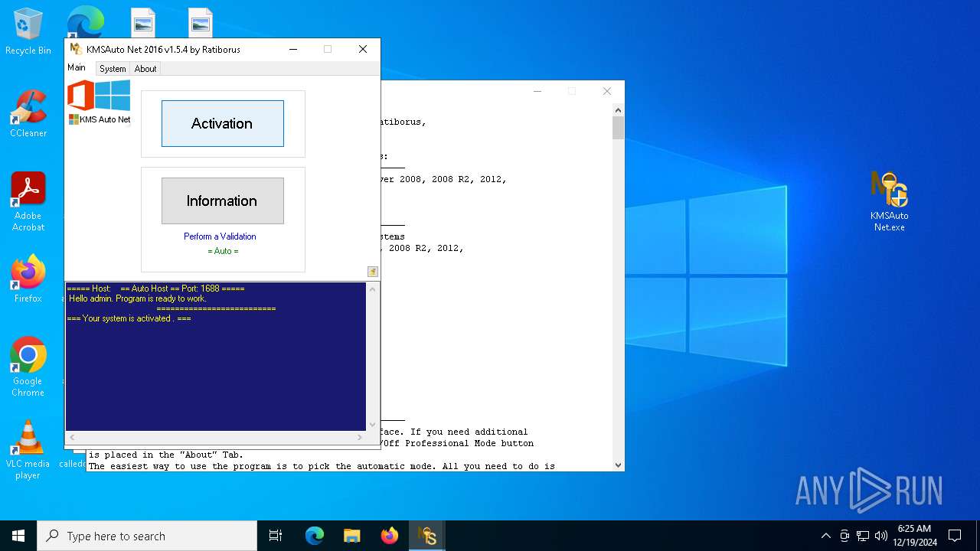Viewport: 980px width, 551px height.
Task: Click the Office and Windows logo image
Action: [99, 96]
